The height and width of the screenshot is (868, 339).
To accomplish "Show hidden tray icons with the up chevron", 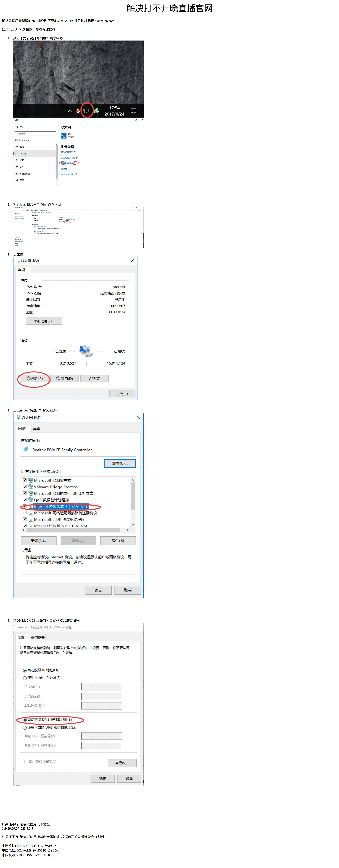I will click(x=70, y=111).
